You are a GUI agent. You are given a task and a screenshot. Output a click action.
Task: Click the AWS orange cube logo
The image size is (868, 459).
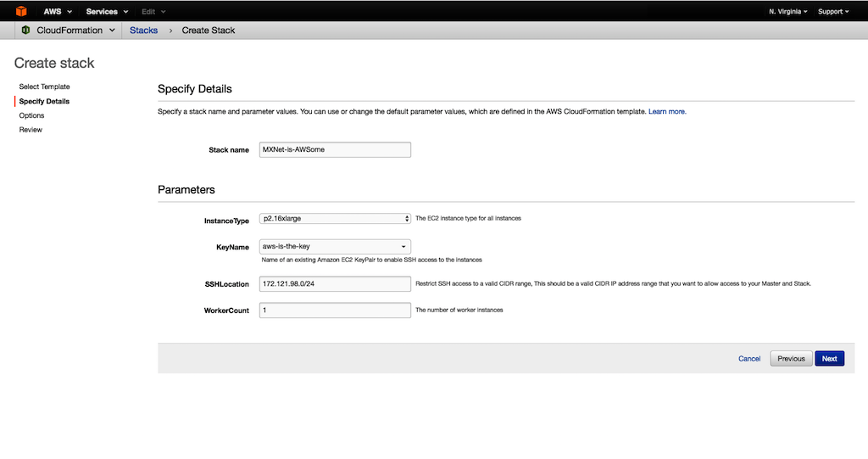tap(21, 11)
